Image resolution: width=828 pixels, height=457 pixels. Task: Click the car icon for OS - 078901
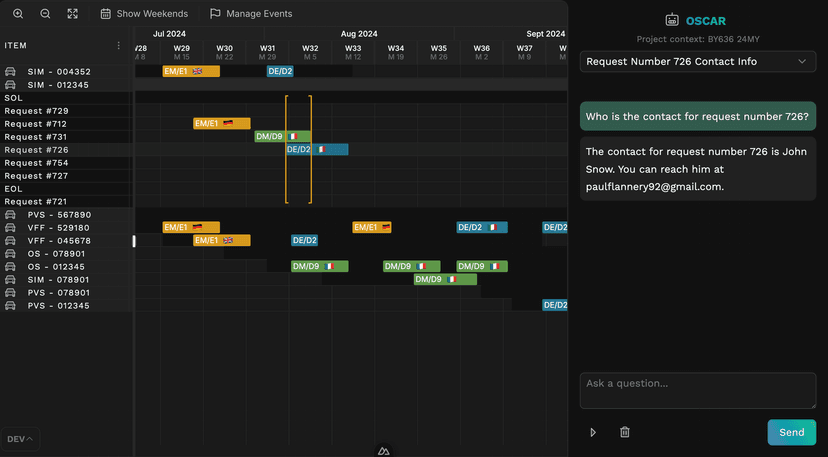point(10,254)
